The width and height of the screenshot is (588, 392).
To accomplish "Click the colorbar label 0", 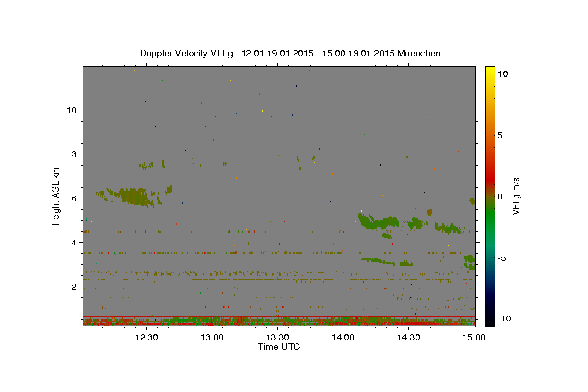I will [x=500, y=196].
